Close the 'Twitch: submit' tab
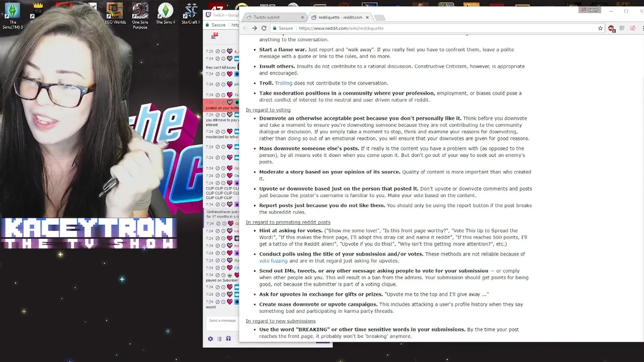 [302, 17]
